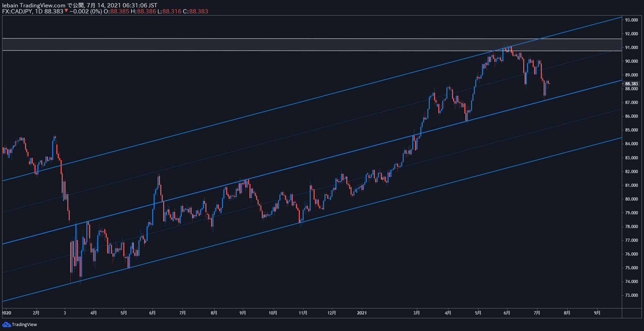Click the 89.000 price axis label

click(x=631, y=75)
